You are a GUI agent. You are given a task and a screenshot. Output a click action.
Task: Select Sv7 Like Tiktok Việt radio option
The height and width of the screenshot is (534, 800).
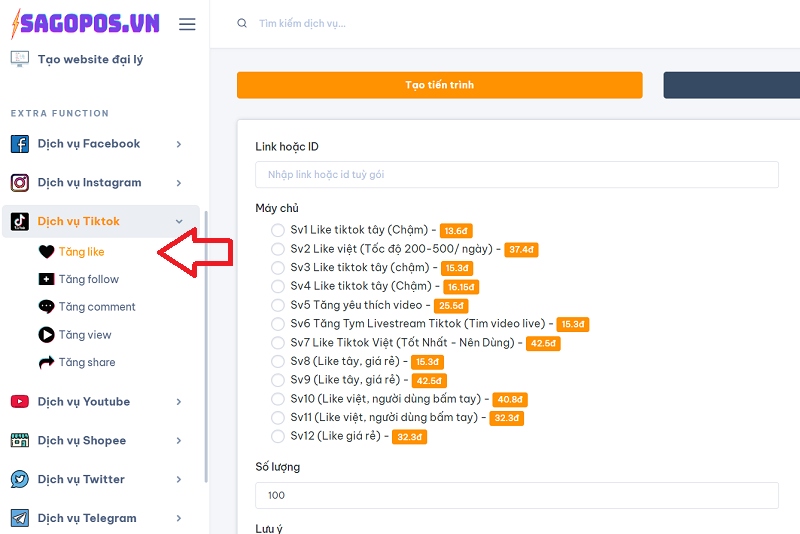click(x=278, y=343)
